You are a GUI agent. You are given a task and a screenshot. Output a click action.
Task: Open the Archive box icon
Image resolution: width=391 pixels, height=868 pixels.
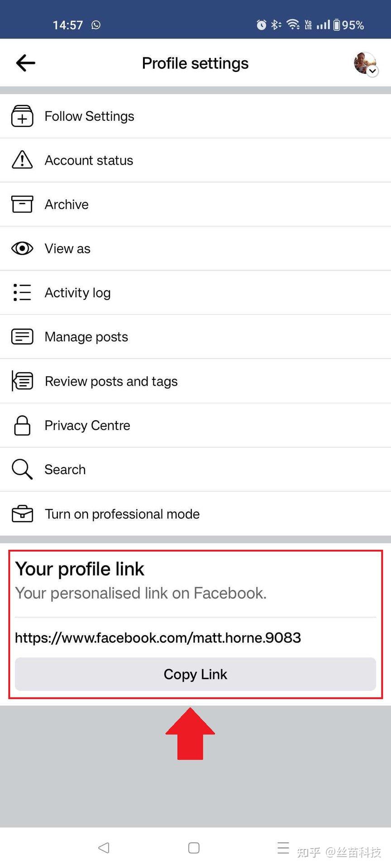coord(22,204)
